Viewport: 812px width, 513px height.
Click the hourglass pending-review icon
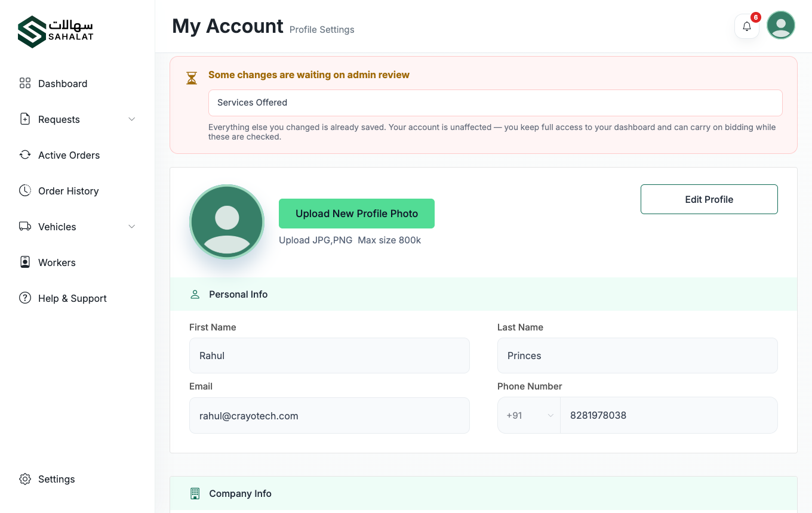point(192,78)
